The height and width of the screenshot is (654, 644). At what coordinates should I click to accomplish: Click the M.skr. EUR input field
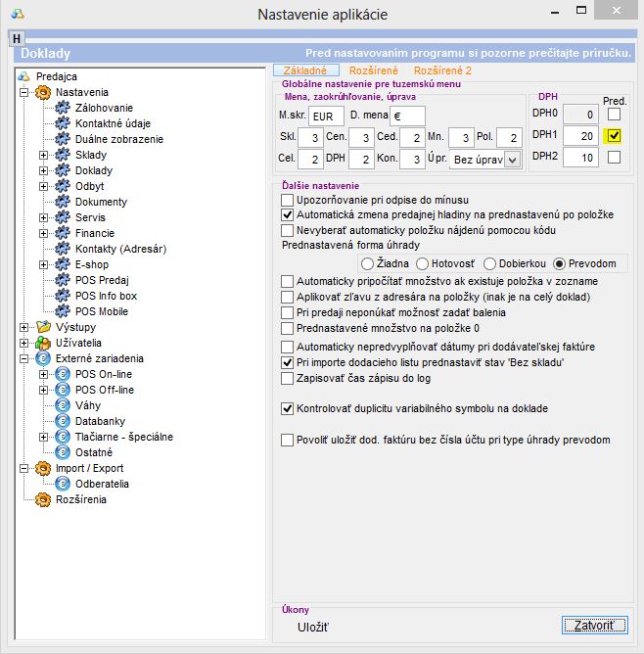coord(321,116)
